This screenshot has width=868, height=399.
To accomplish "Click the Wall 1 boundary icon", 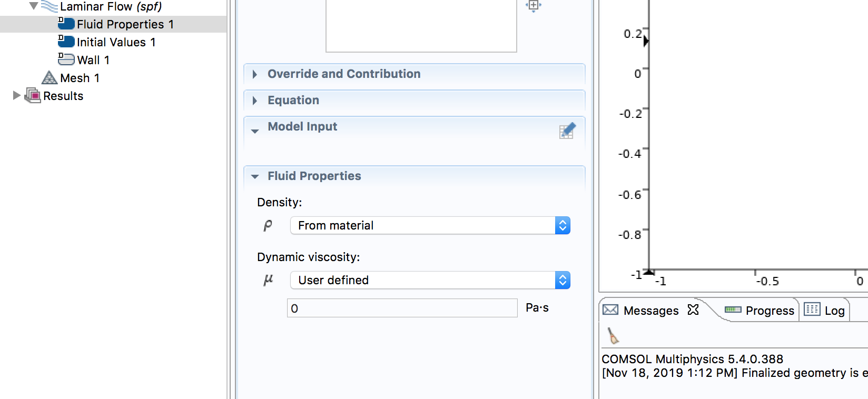I will (x=66, y=59).
